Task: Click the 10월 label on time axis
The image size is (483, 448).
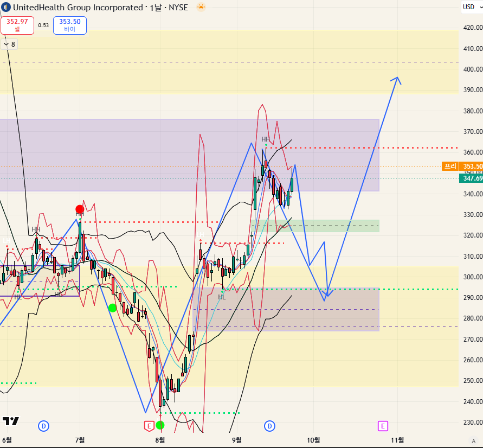Action: (x=313, y=440)
